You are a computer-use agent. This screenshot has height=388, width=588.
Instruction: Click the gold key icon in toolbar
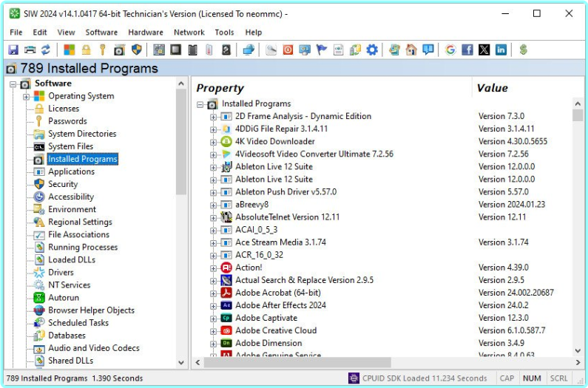point(102,50)
